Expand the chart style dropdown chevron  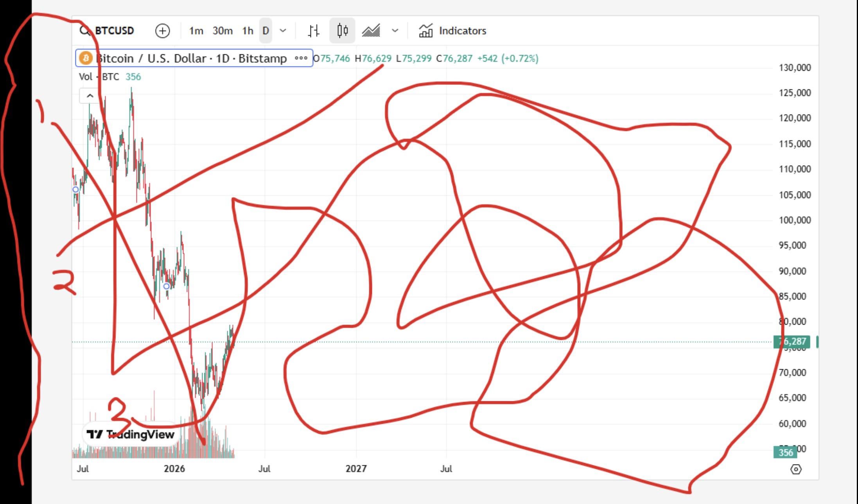(395, 30)
